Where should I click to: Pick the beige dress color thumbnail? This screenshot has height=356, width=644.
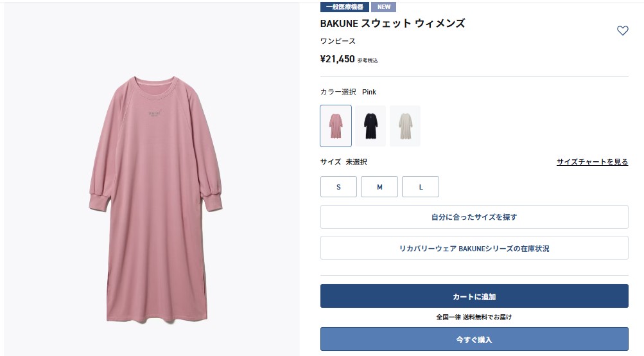[405, 126]
